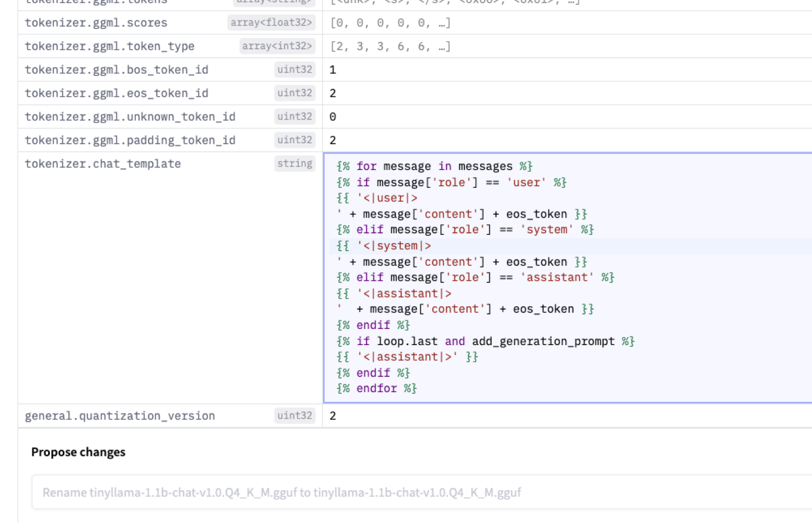This screenshot has height=522, width=812.
Task: Place cursor on the '<|system|>' template line
Action: pos(394,246)
